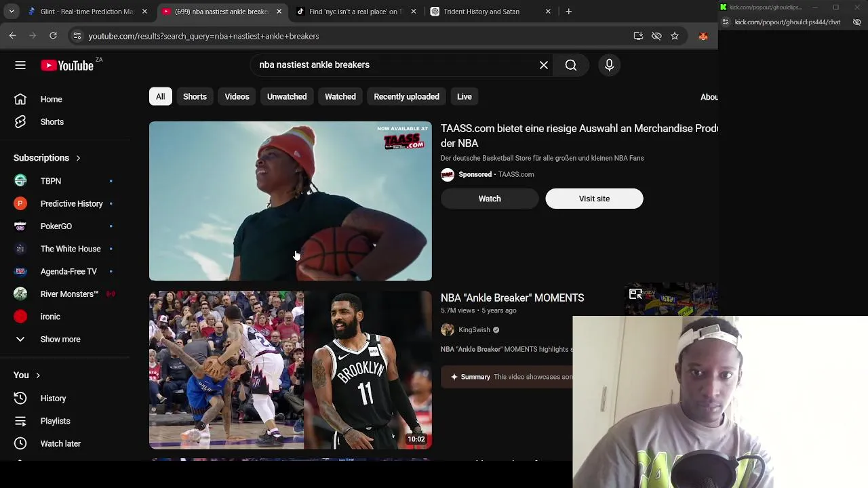Open the tab search dropdown arrow
The width and height of the screenshot is (868, 488).
(x=12, y=12)
